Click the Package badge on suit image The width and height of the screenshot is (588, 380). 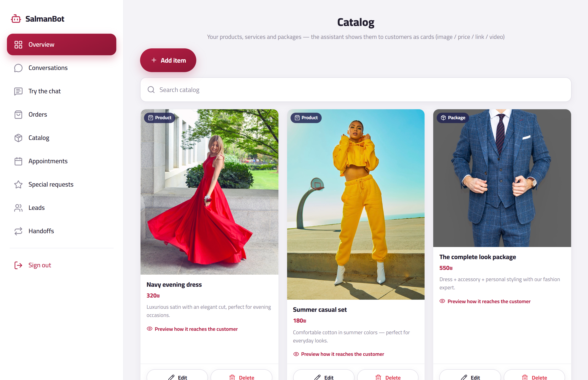click(453, 118)
